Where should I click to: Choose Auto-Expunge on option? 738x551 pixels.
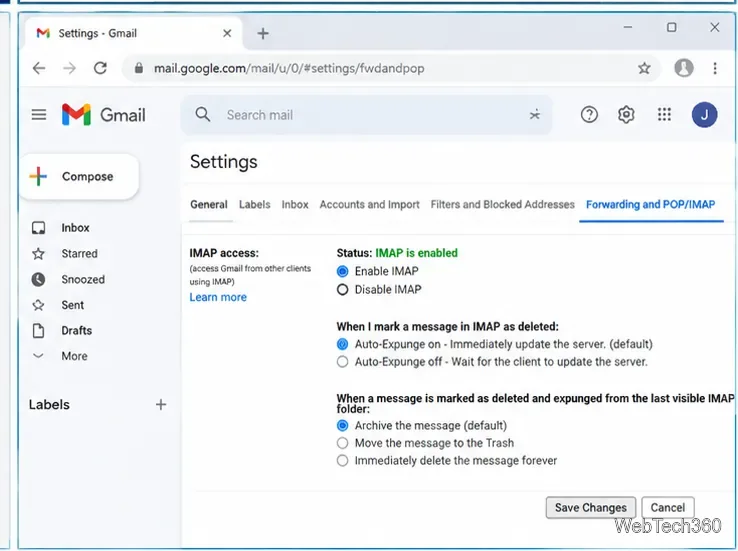tap(343, 344)
